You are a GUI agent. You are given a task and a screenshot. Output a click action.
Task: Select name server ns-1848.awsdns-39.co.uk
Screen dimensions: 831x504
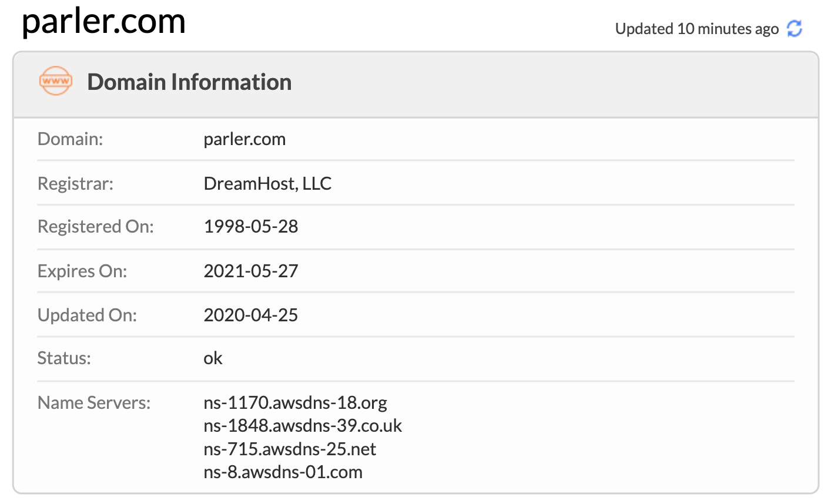(x=303, y=426)
